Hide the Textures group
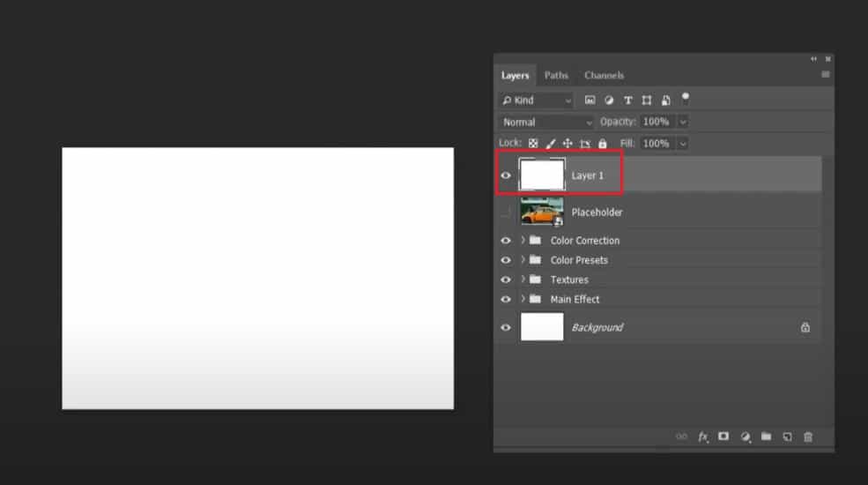 (506, 280)
